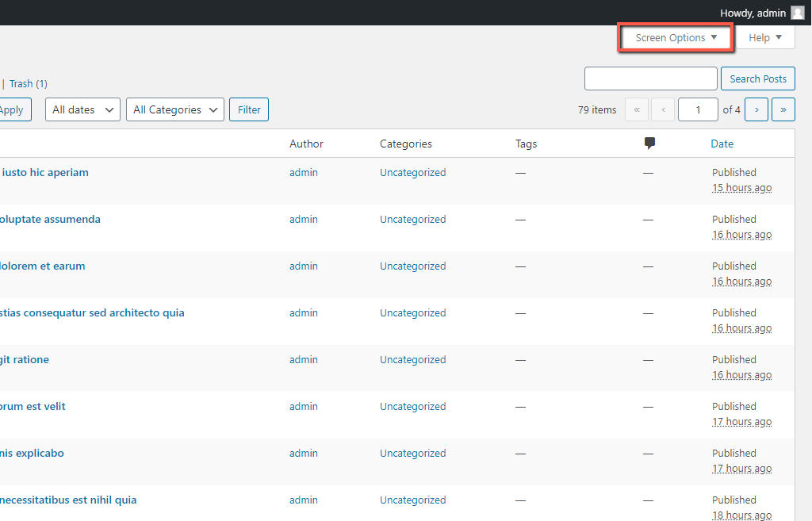The height and width of the screenshot is (521, 812).
Task: Click Uncategorized in 'nis explicabo' row
Action: coord(412,453)
